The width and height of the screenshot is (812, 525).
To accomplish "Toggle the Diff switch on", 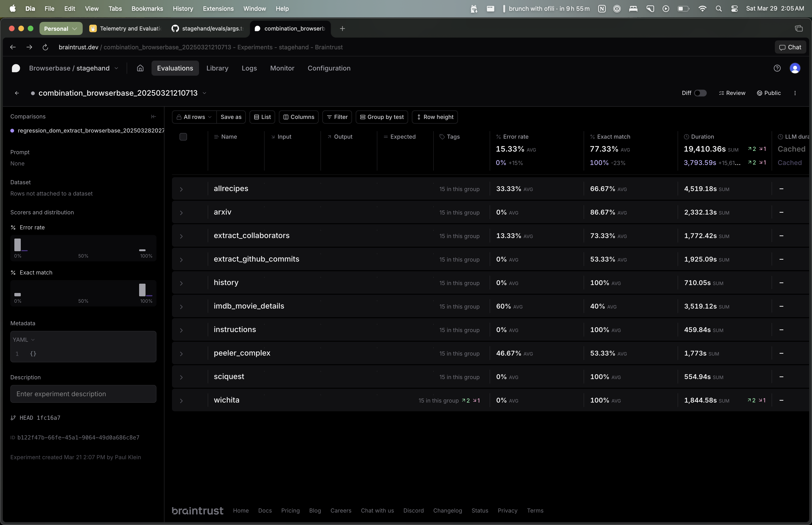I will pos(700,93).
